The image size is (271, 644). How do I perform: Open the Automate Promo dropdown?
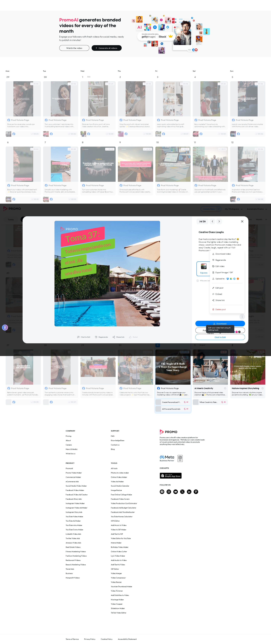pos(257,209)
